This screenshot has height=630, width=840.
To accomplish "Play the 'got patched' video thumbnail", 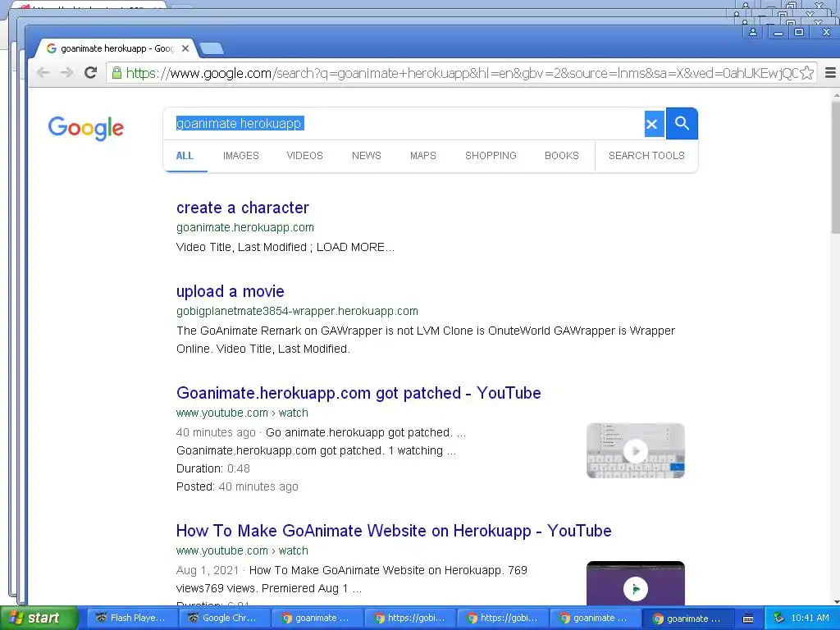I will click(x=636, y=450).
